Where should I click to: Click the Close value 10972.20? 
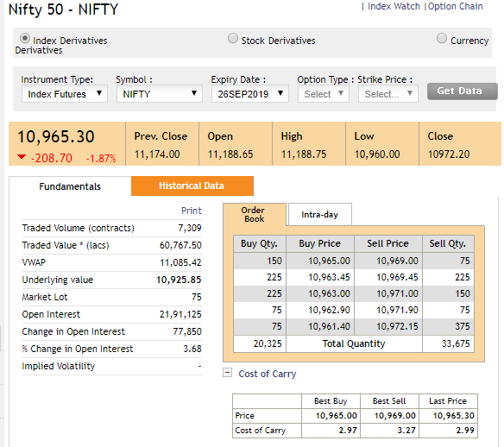(449, 154)
